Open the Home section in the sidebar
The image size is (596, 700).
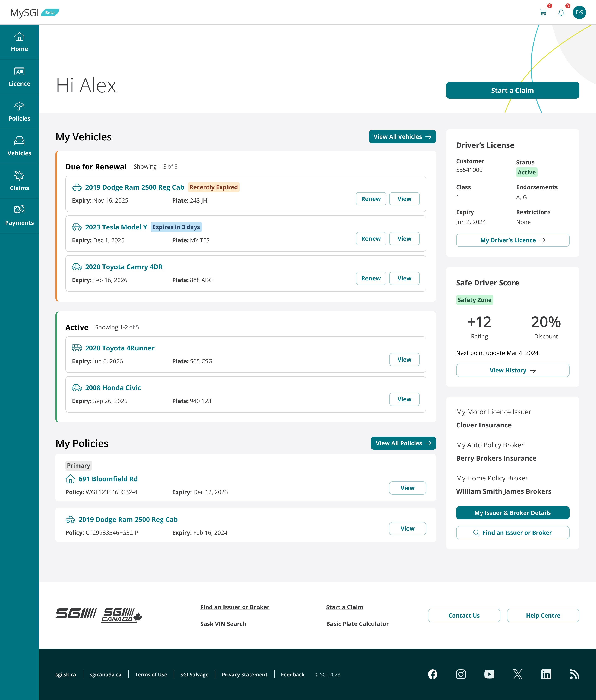tap(19, 41)
